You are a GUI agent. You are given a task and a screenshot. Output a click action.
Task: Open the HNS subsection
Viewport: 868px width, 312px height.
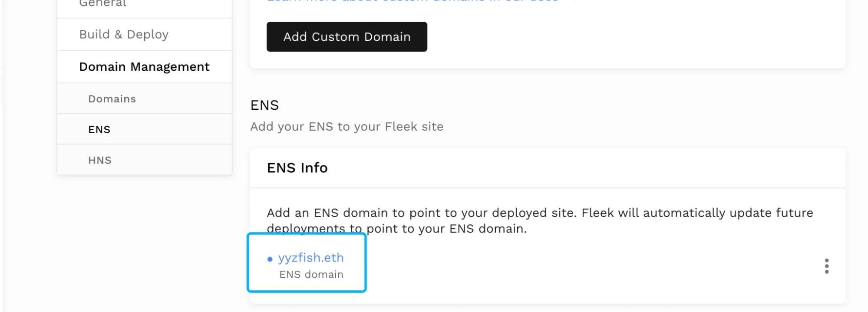(100, 160)
